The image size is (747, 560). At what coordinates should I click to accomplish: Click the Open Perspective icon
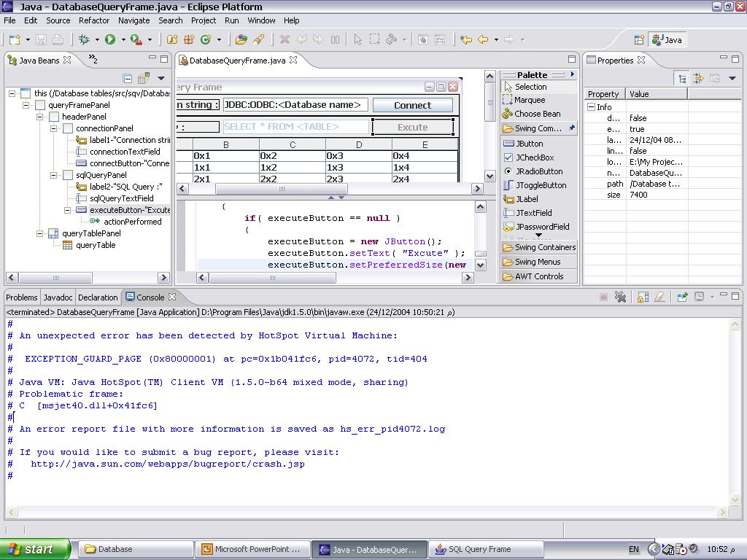click(639, 40)
